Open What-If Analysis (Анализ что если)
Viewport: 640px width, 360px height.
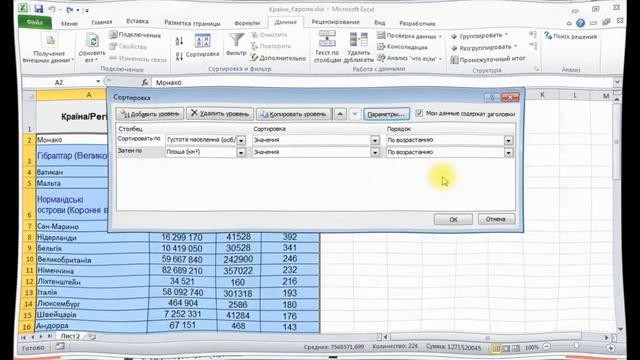tap(409, 58)
